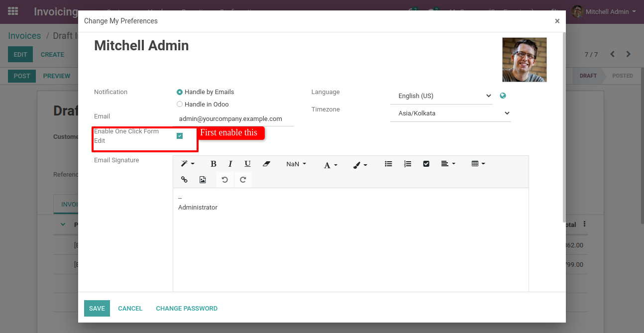Uncheck Enable One Click Form Edit
The height and width of the screenshot is (333, 644).
(180, 136)
